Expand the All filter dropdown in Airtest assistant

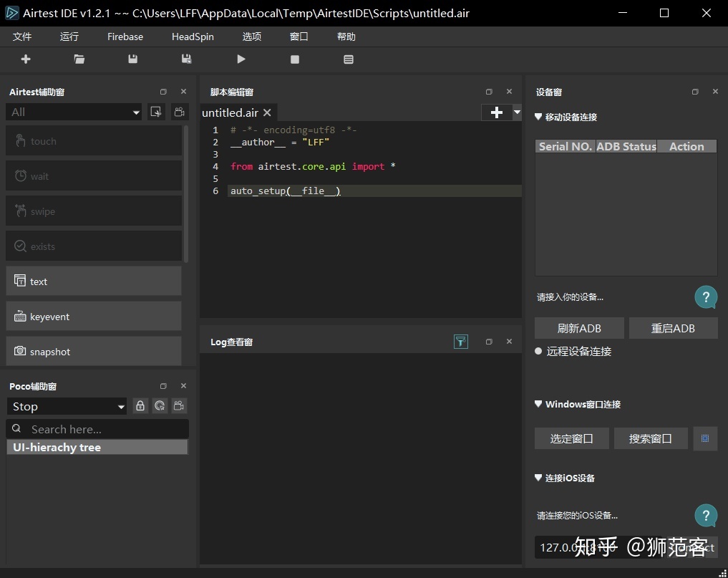74,112
